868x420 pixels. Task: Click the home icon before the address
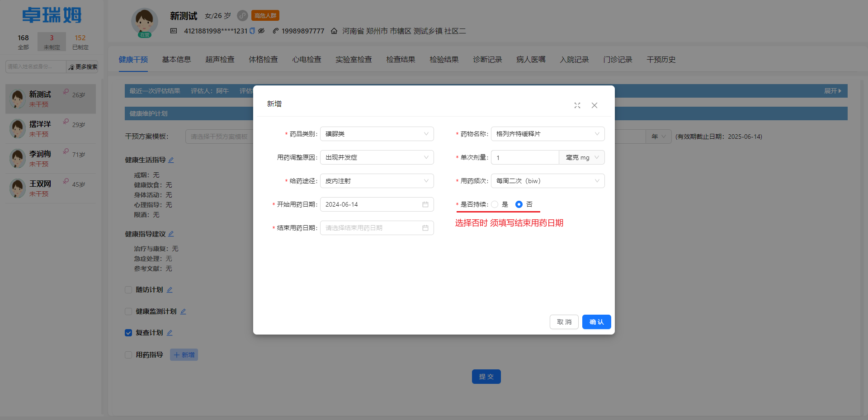pos(334,31)
